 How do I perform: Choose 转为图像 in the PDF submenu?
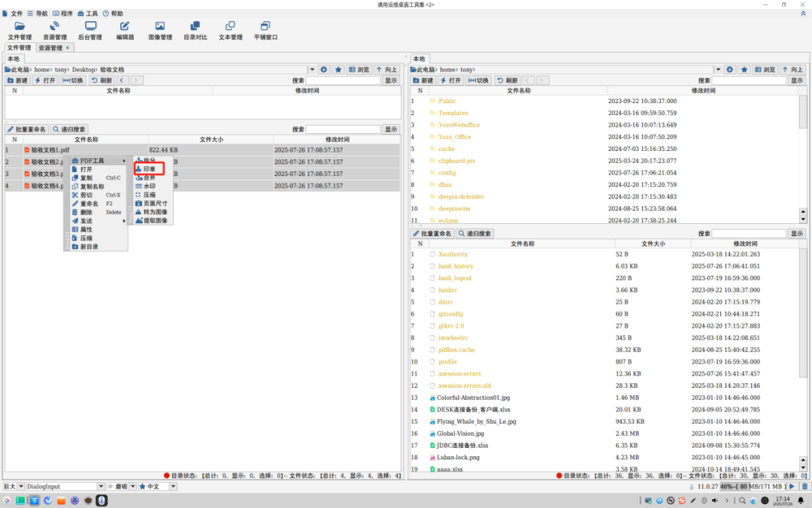pos(153,212)
